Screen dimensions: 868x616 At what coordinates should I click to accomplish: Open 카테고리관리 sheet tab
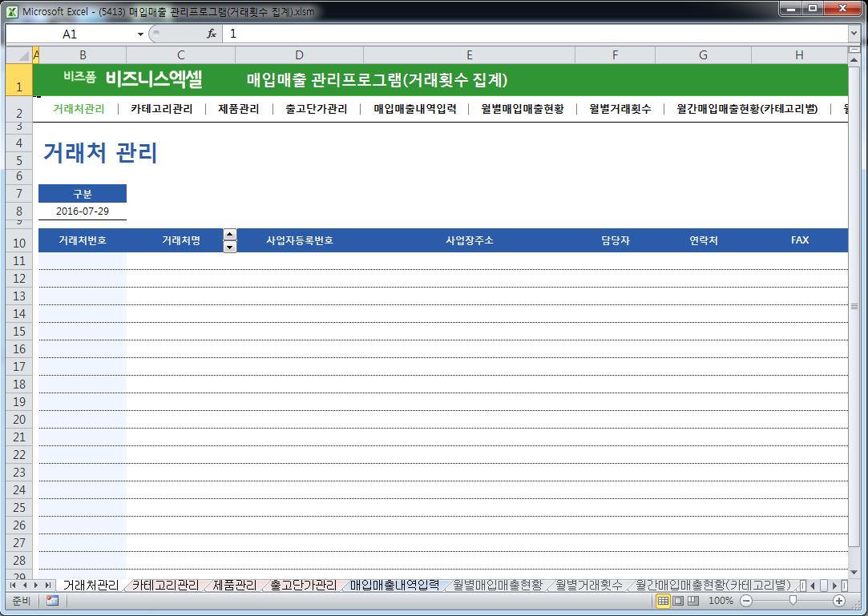[x=165, y=585]
